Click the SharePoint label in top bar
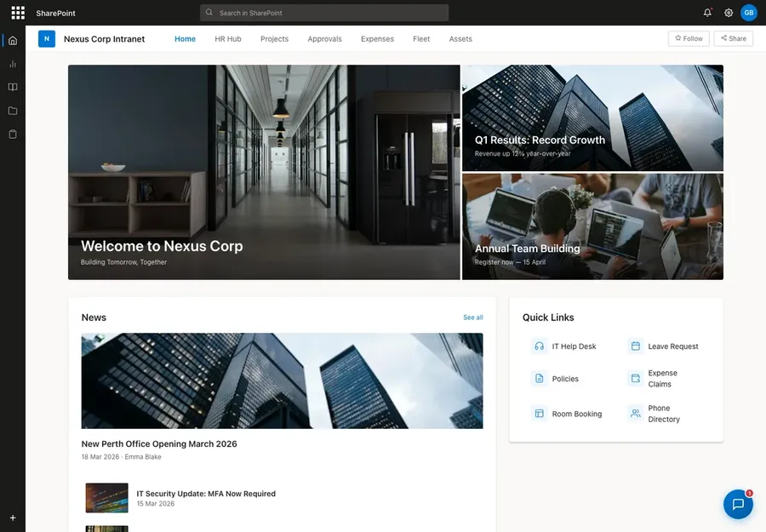The width and height of the screenshot is (766, 532). [x=55, y=13]
